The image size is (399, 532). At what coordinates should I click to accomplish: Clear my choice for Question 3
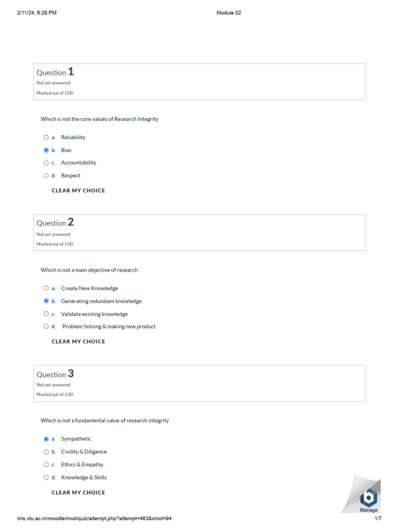coord(78,493)
